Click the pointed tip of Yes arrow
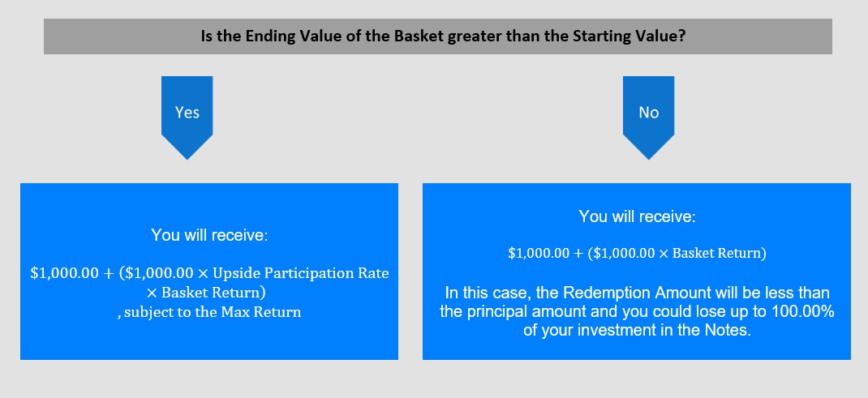This screenshot has height=398, width=868. 187,156
